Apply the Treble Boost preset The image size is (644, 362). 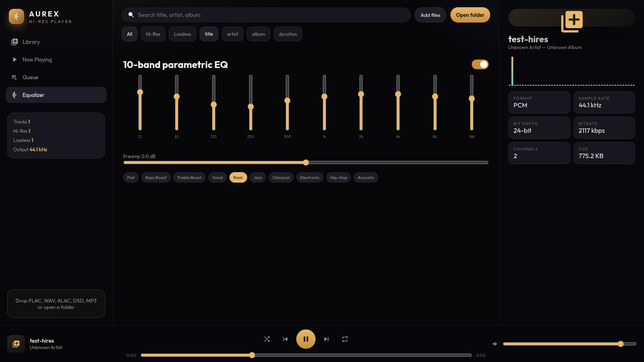click(189, 177)
